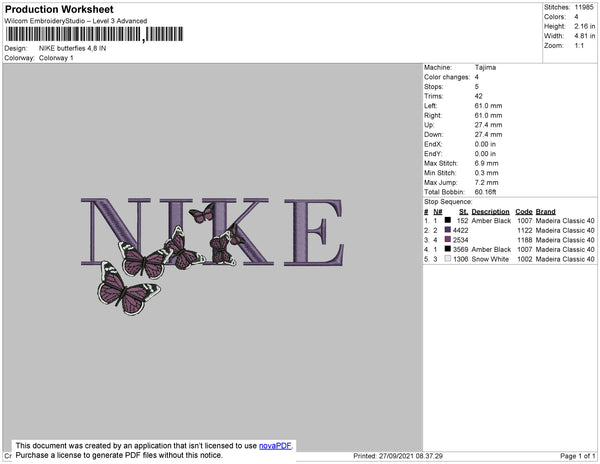Screen dimensions: 600x464
Task: Click the Height value '2.16 in'
Action: pyautogui.click(x=585, y=26)
